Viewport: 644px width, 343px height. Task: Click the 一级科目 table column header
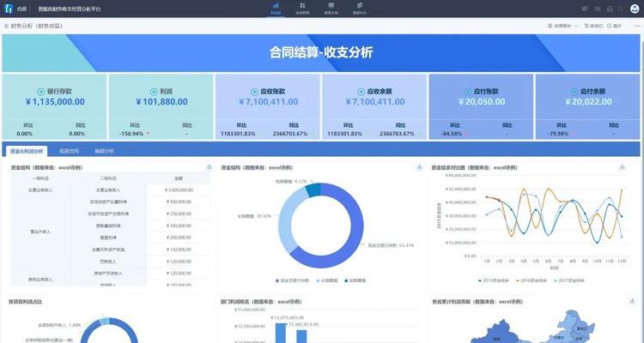(40, 178)
